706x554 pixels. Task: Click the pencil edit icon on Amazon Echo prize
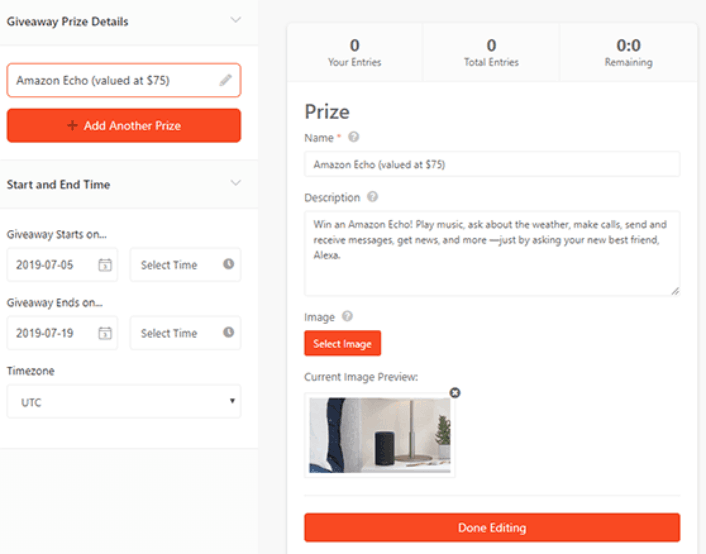226,80
